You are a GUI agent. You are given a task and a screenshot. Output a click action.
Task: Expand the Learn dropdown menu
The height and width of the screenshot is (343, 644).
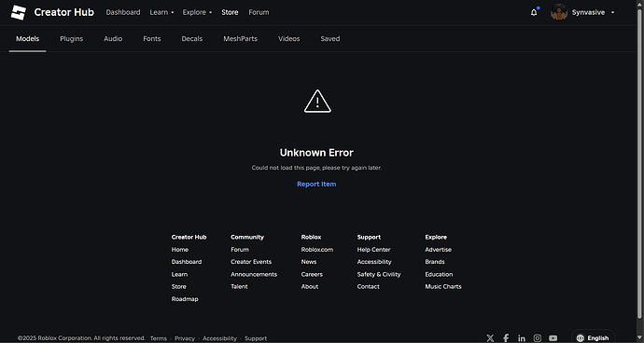pyautogui.click(x=161, y=12)
